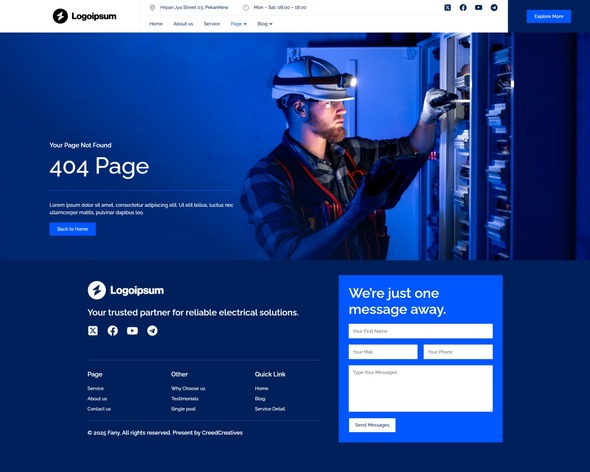The width and height of the screenshot is (590, 472).
Task: Open the Facebook icon in header
Action: 463,8
